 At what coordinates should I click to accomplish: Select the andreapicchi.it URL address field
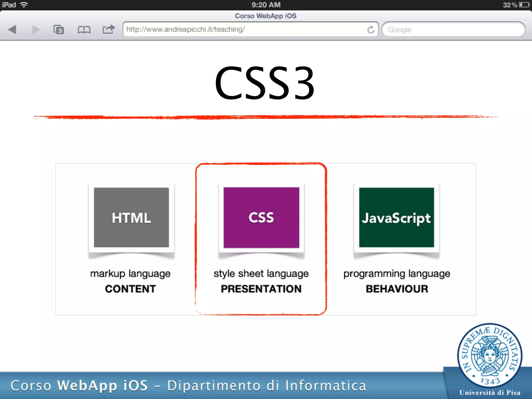(x=250, y=29)
